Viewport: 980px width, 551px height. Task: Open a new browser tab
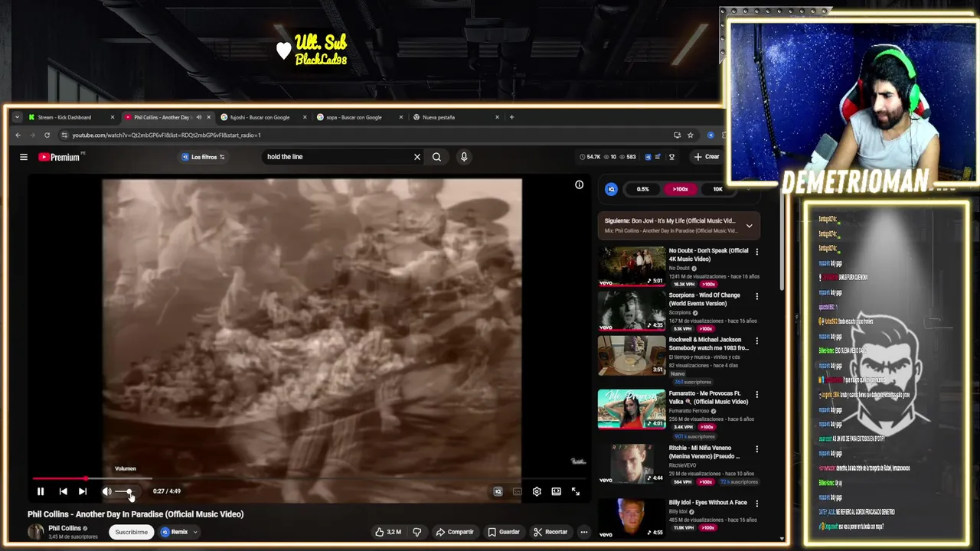coord(512,117)
